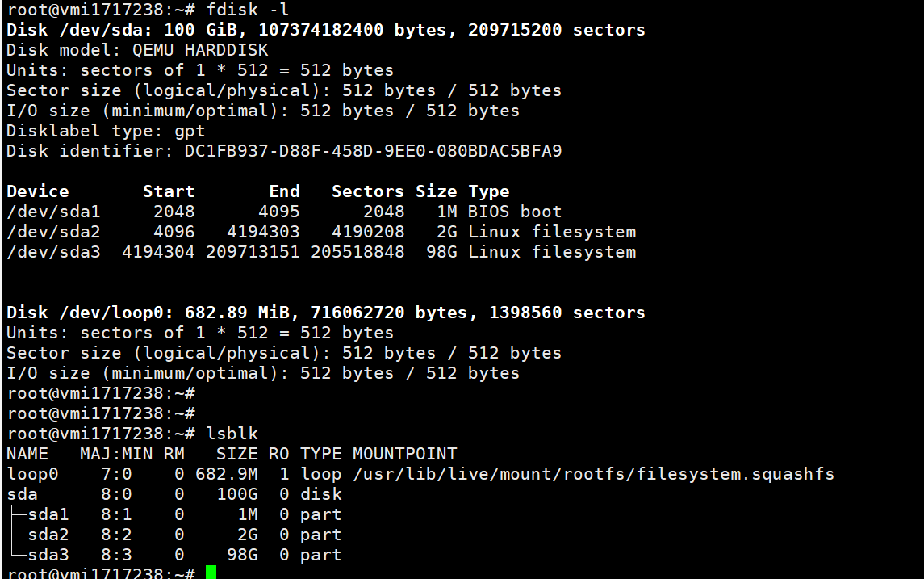
Task: Click the green terminal cursor block
Action: tap(211, 573)
